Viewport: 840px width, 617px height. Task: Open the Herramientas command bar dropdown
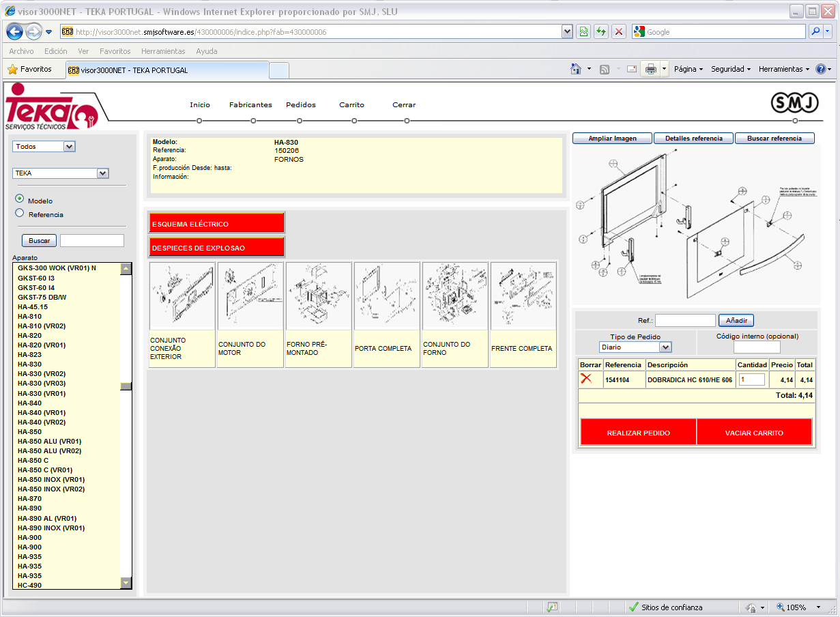[x=784, y=69]
